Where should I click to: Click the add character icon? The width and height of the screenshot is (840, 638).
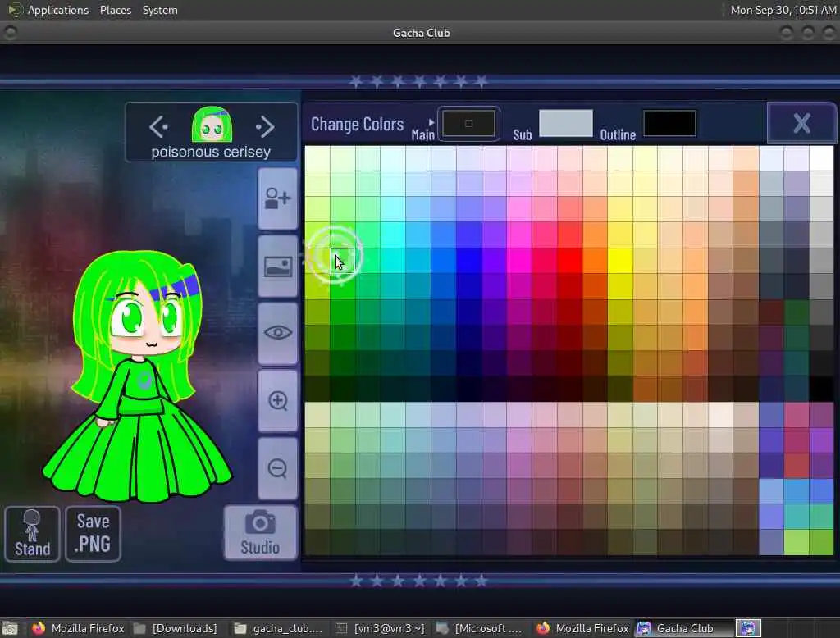(x=277, y=198)
